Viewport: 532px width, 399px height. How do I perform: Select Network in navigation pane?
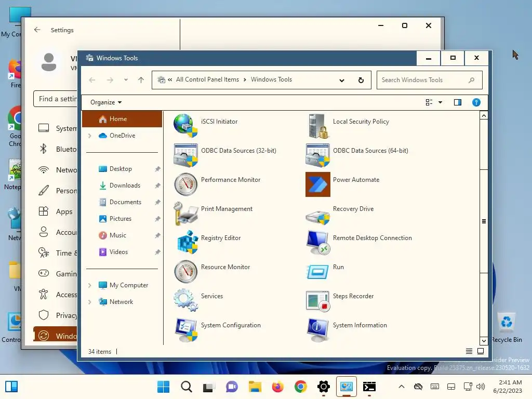(121, 302)
